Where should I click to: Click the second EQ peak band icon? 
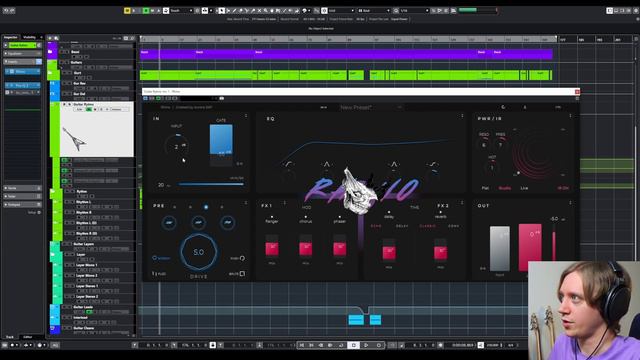tap(394, 164)
